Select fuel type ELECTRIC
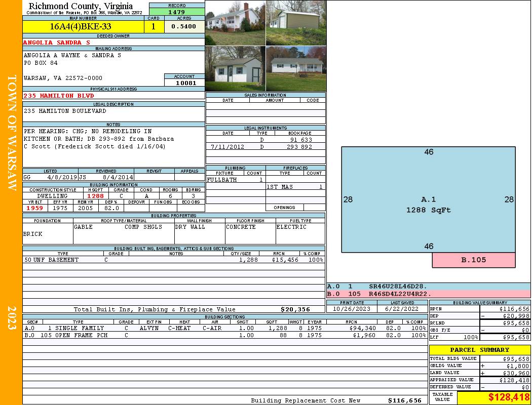Viewport: 532px width, 405px height. click(x=291, y=227)
